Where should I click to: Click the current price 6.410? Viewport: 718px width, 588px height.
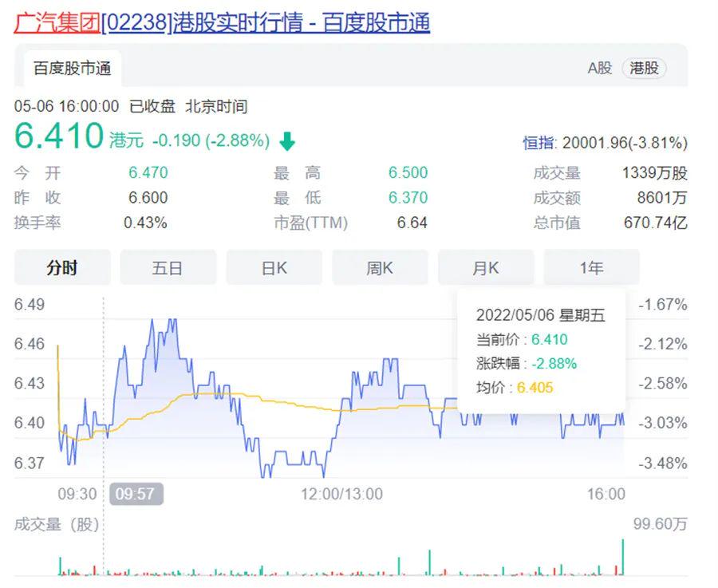coord(59,136)
